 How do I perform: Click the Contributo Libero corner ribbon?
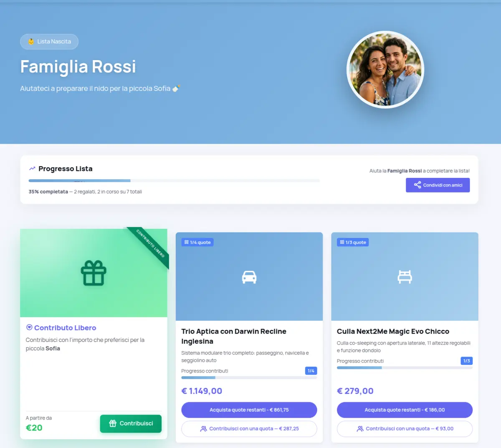[150, 244]
